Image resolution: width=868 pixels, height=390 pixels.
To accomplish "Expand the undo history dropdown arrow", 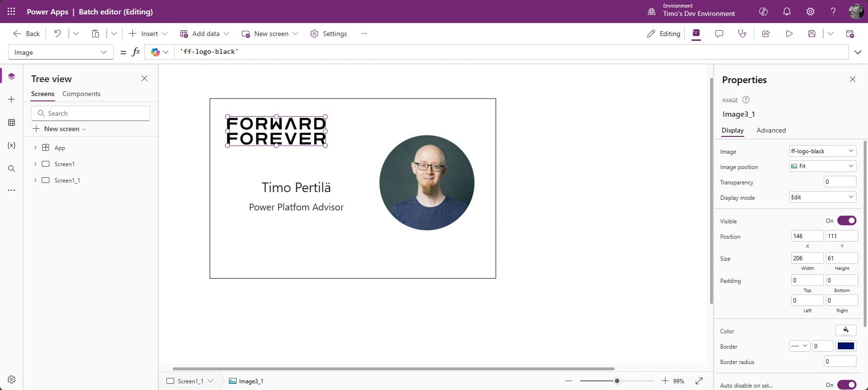I will pos(76,34).
